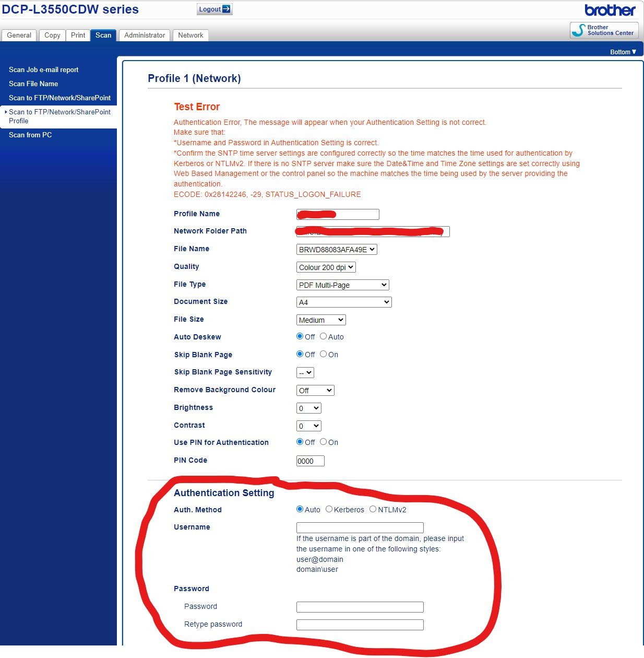Viewport: 644px width, 658px height.
Task: Adjust the Brightness value selector
Action: coord(308,408)
